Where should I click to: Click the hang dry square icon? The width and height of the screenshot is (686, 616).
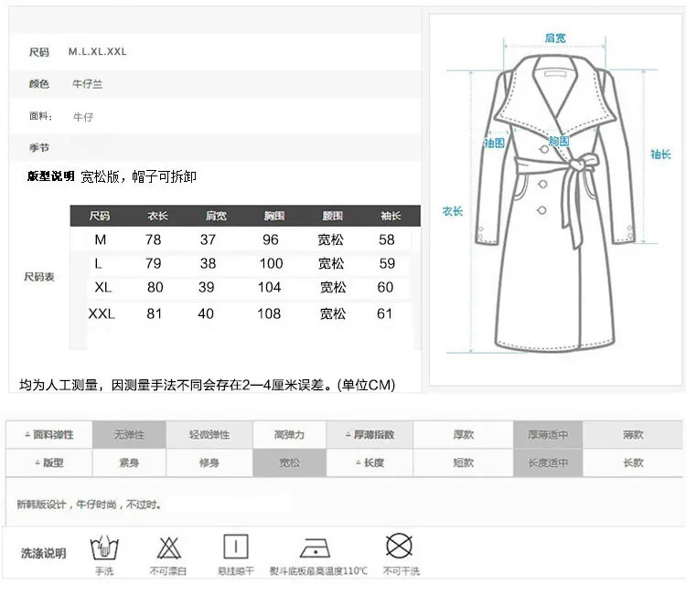click(236, 547)
